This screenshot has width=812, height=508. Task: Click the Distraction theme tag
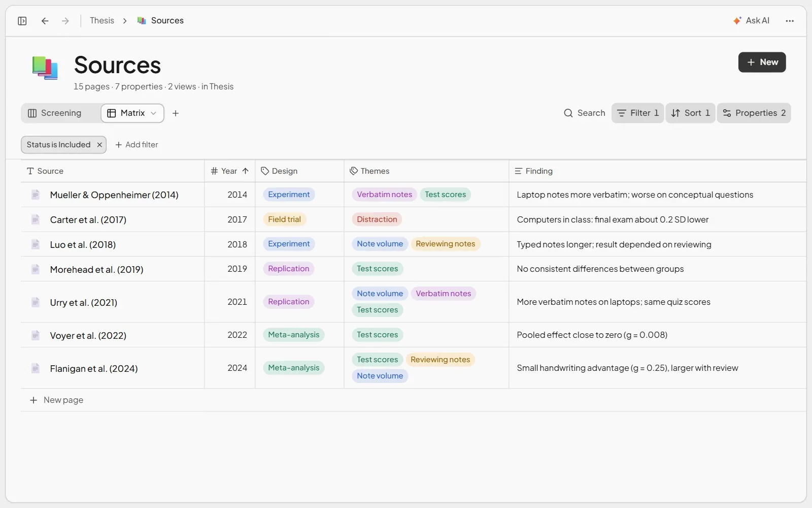click(377, 219)
